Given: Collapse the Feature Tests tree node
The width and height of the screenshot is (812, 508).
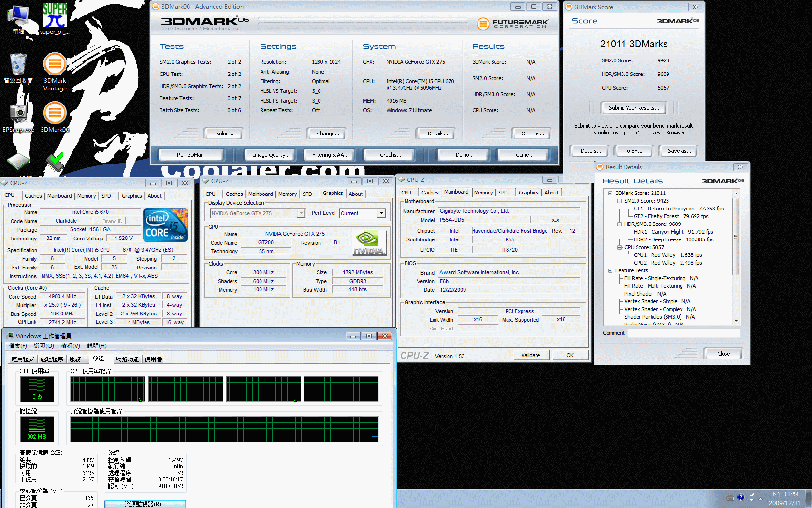Looking at the screenshot, I should click(x=610, y=270).
